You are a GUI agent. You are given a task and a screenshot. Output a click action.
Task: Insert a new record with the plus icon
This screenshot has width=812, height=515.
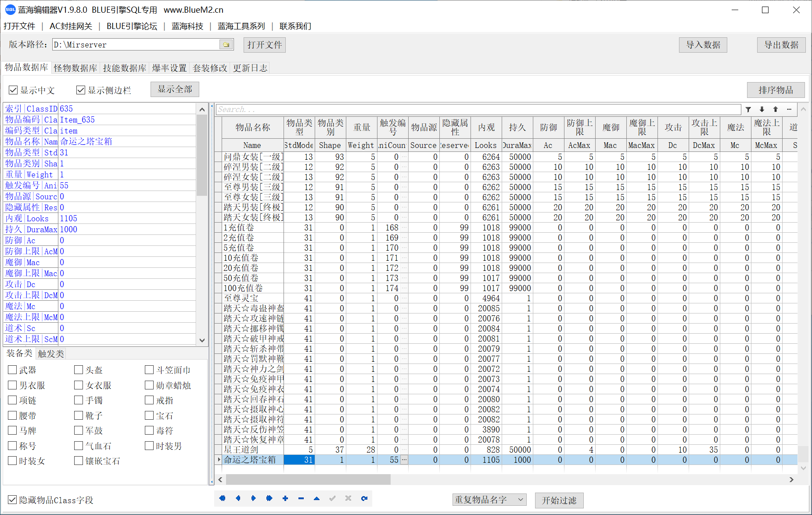coord(285,498)
